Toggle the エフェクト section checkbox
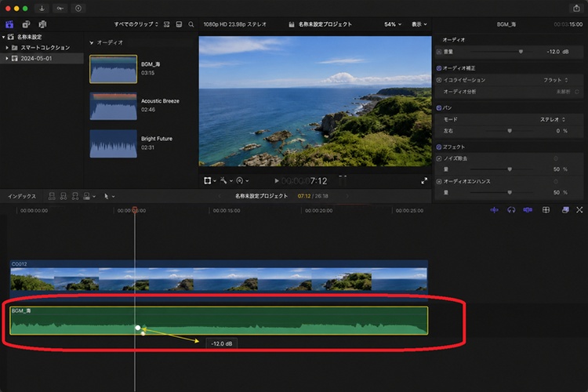 coord(439,147)
